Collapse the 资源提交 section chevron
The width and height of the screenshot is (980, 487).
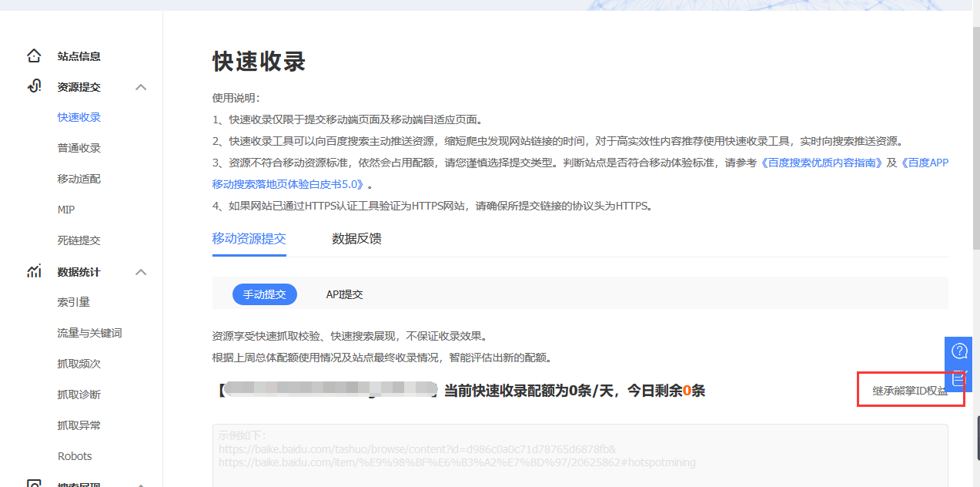pos(141,87)
